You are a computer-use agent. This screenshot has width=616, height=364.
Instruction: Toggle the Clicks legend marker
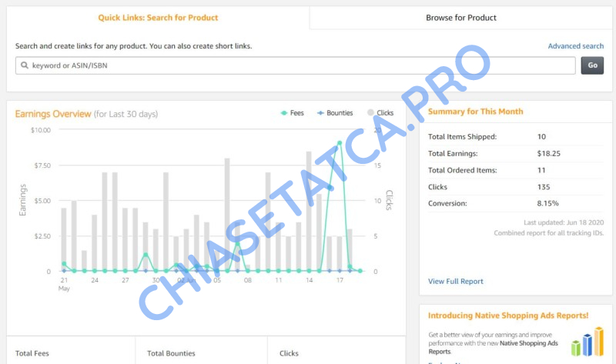[x=371, y=113]
